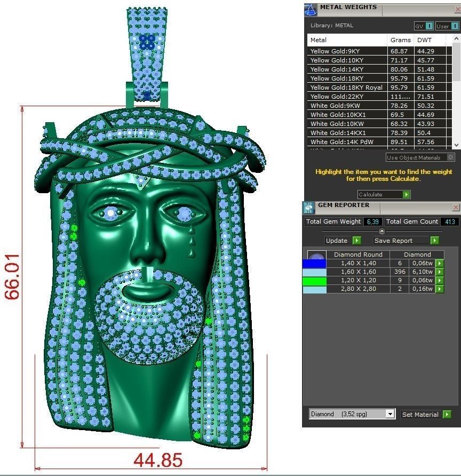Toggle the User library switch
Viewport: 461px width, 476px height.
tap(447, 26)
